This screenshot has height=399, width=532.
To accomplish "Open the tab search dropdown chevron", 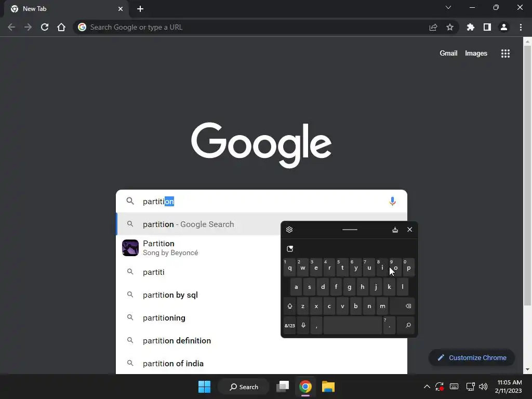I will tap(448, 7).
